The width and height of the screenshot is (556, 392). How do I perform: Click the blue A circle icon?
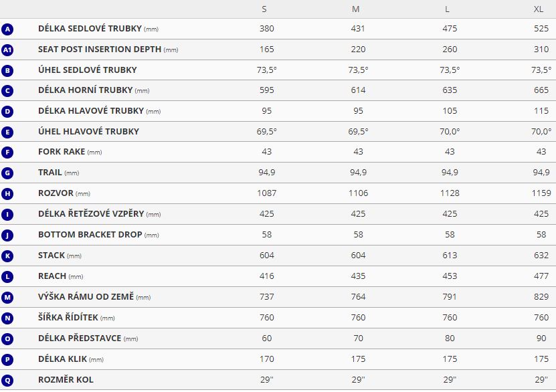(x=7, y=29)
